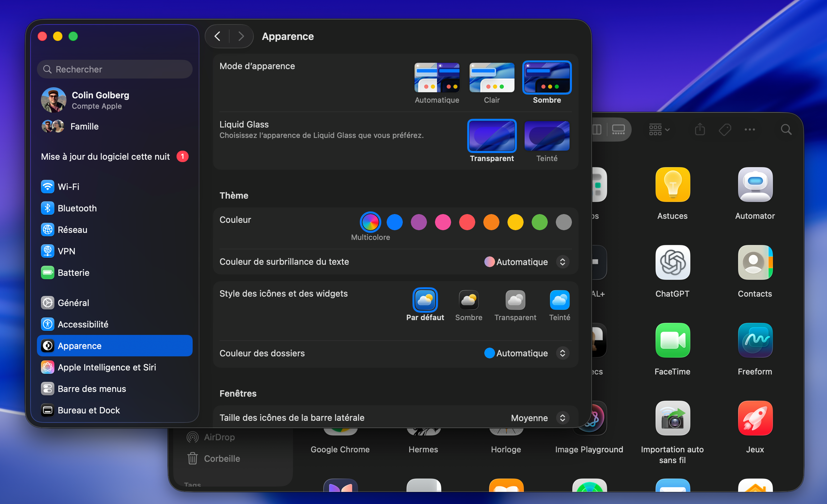Viewport: 827px width, 504px height.
Task: Choose the green accent color
Action: [539, 222]
